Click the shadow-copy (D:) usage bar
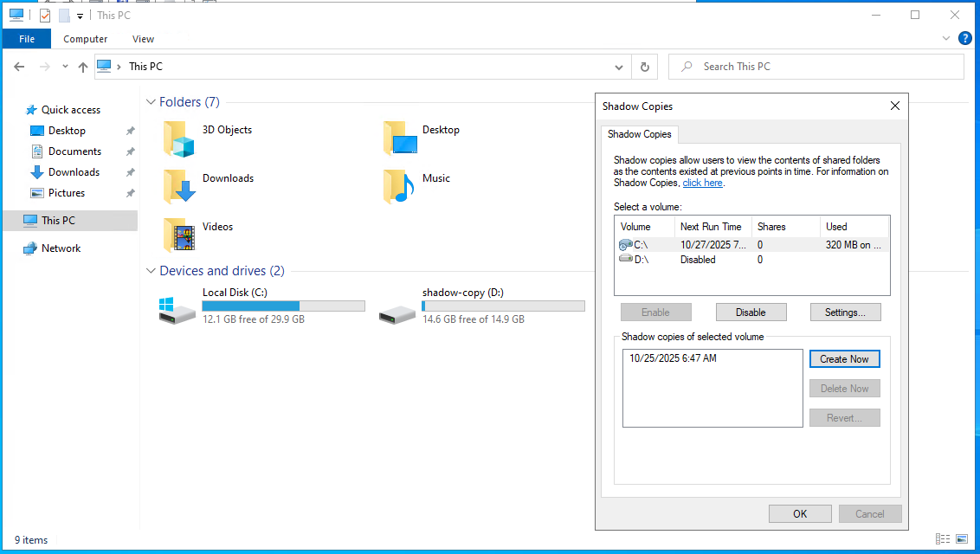 point(503,306)
